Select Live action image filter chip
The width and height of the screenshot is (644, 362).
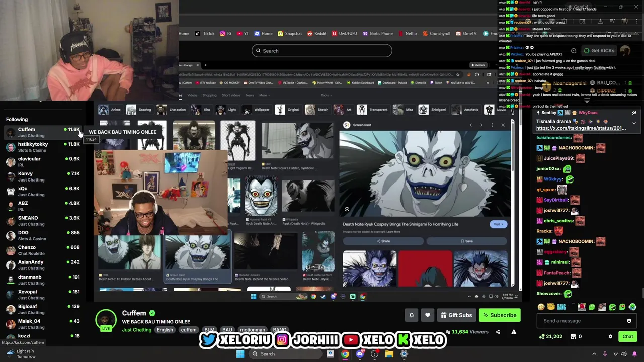pos(172,110)
